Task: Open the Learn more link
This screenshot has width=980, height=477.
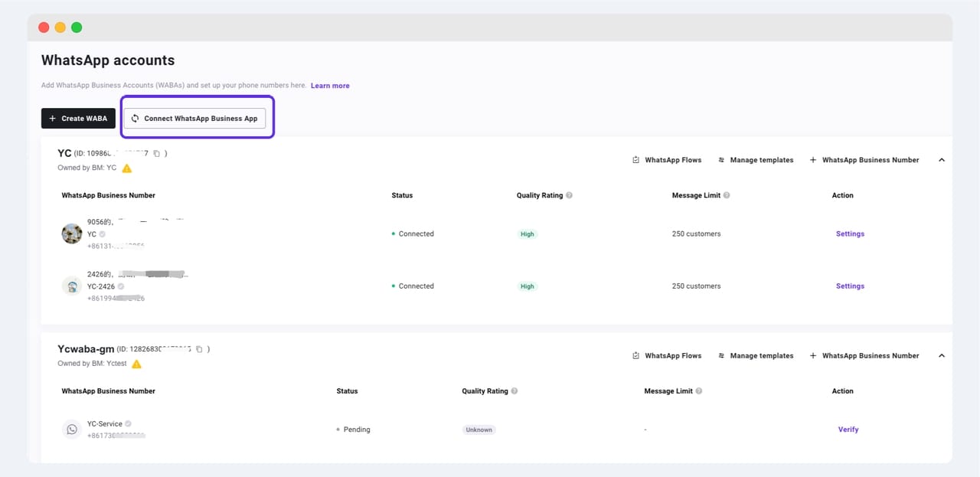Action: tap(330, 86)
